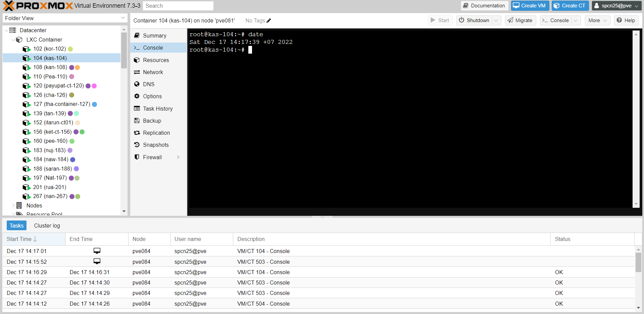The image size is (644, 314).
Task: Open the Shutdown dropdown arrow
Action: point(496,20)
